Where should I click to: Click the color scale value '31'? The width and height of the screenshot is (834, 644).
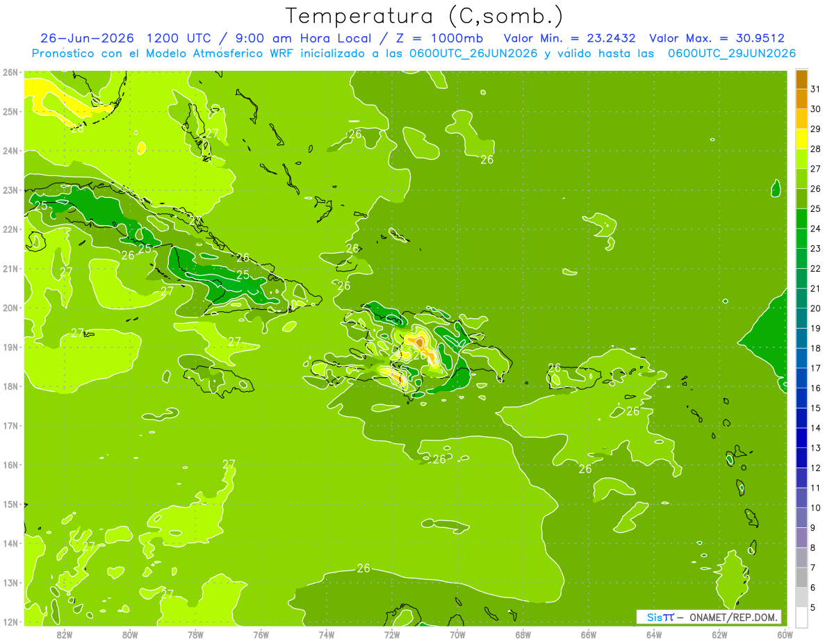click(x=815, y=89)
